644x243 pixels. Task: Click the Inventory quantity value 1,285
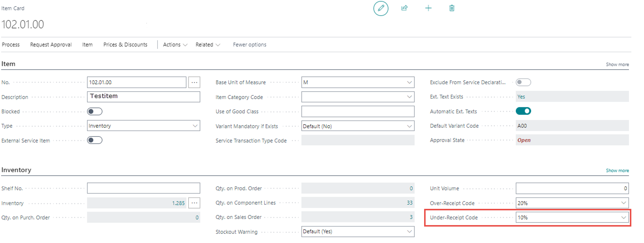(x=178, y=203)
